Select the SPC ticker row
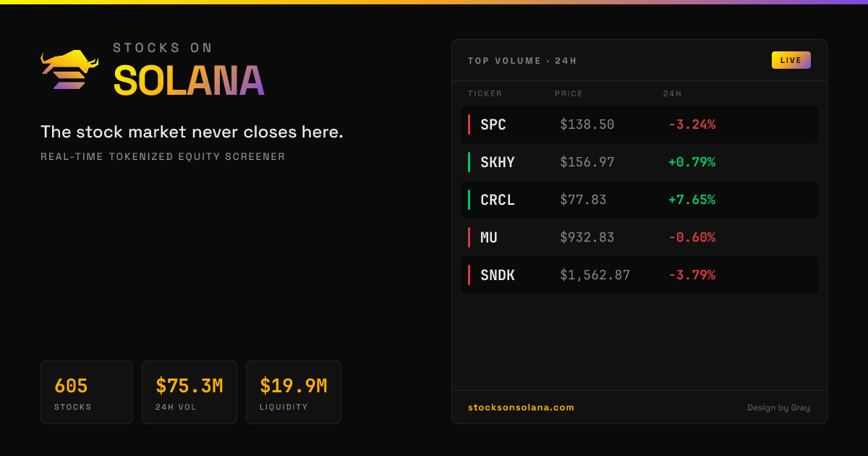Screen dimensions: 868x456 639,124
